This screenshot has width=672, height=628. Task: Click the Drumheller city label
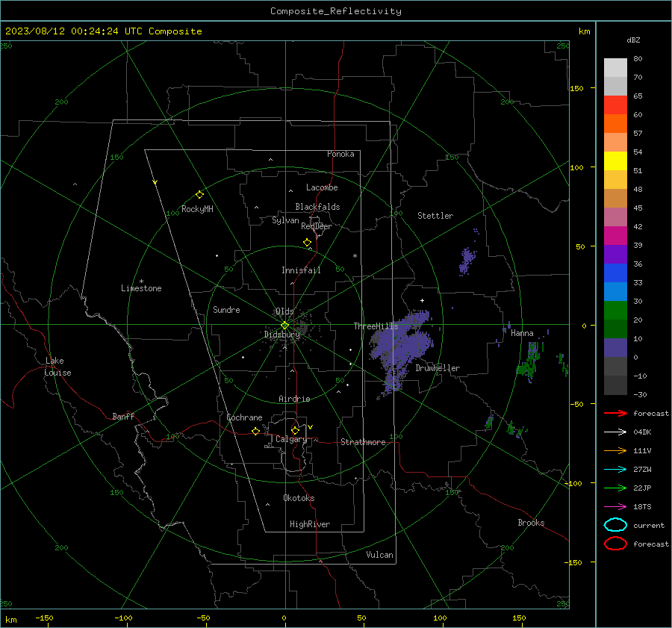pos(438,368)
